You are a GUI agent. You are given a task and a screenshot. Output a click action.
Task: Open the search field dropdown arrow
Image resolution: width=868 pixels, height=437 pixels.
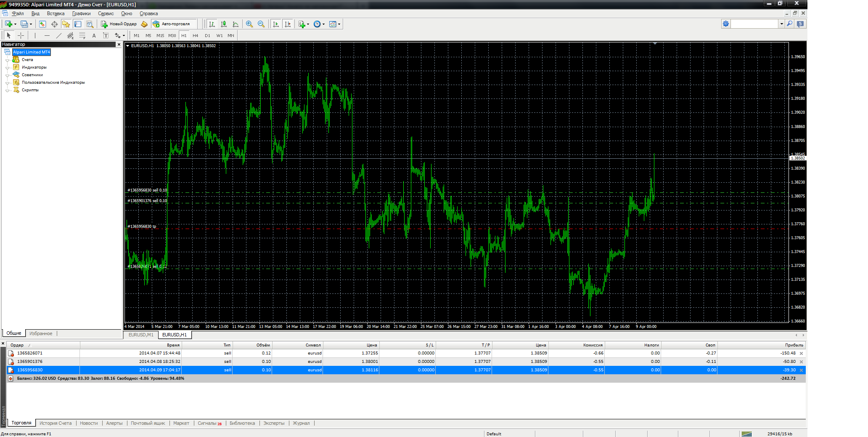coord(782,24)
